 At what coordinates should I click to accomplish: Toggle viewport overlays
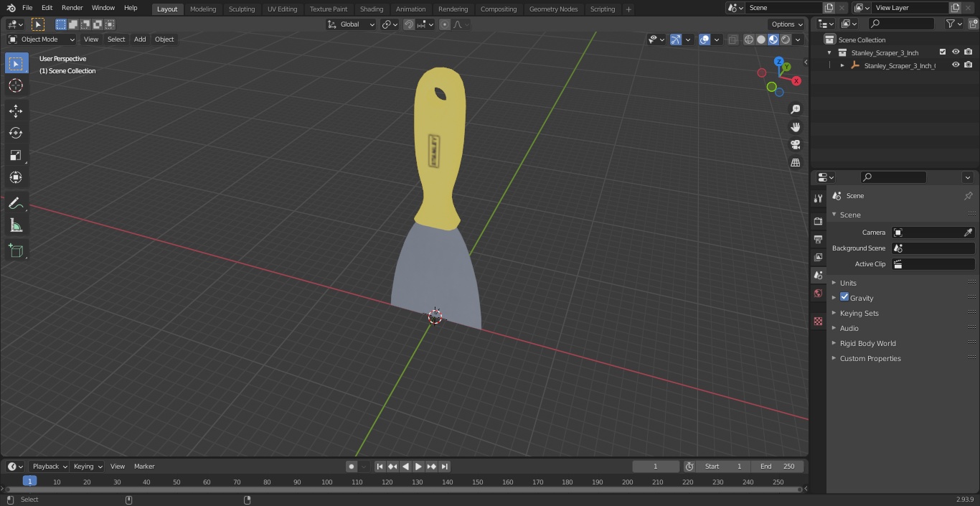tap(705, 39)
